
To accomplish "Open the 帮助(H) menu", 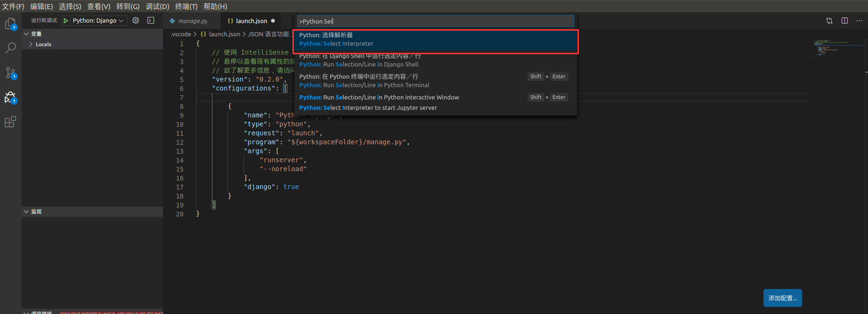I will coord(215,7).
